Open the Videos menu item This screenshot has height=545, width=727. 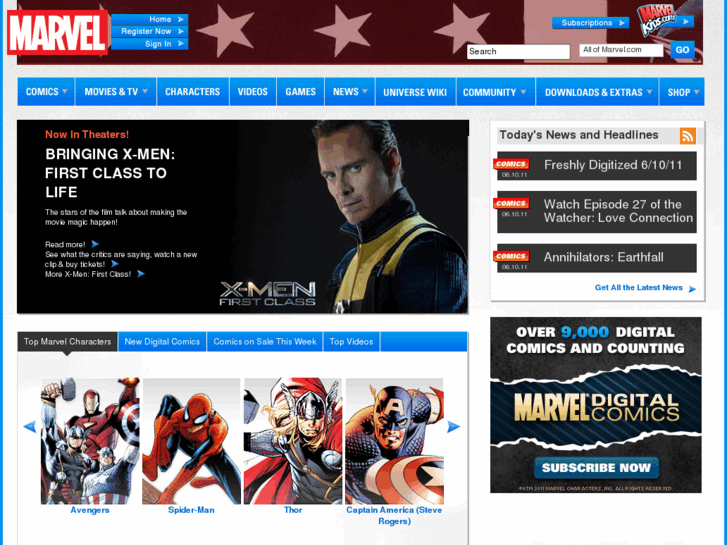click(253, 92)
